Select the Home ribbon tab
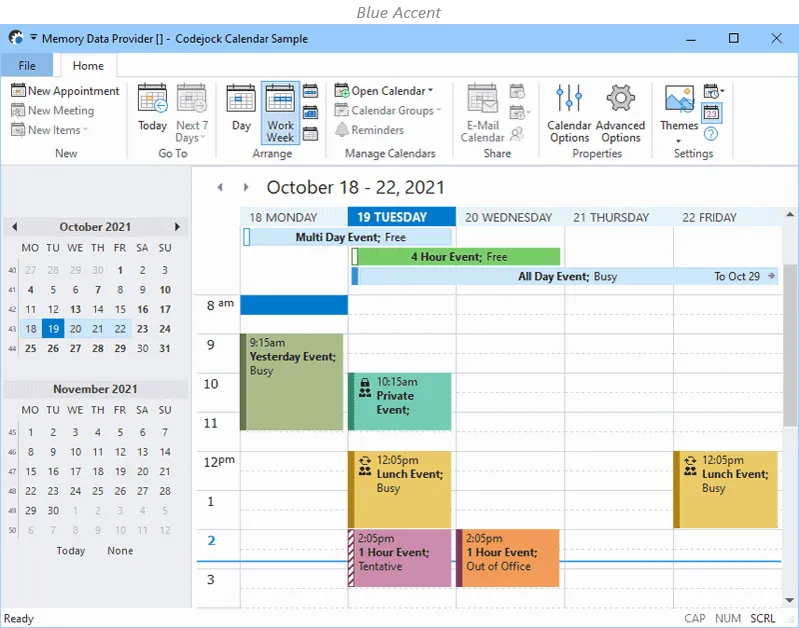The width and height of the screenshot is (799, 628). click(x=88, y=66)
